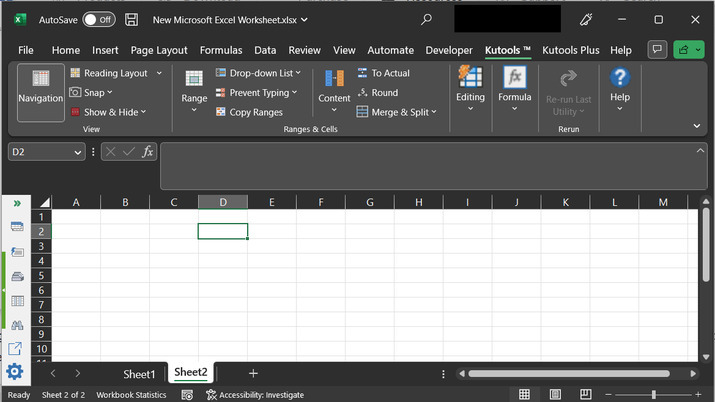
Task: Add a new sheet with plus button
Action: [253, 373]
